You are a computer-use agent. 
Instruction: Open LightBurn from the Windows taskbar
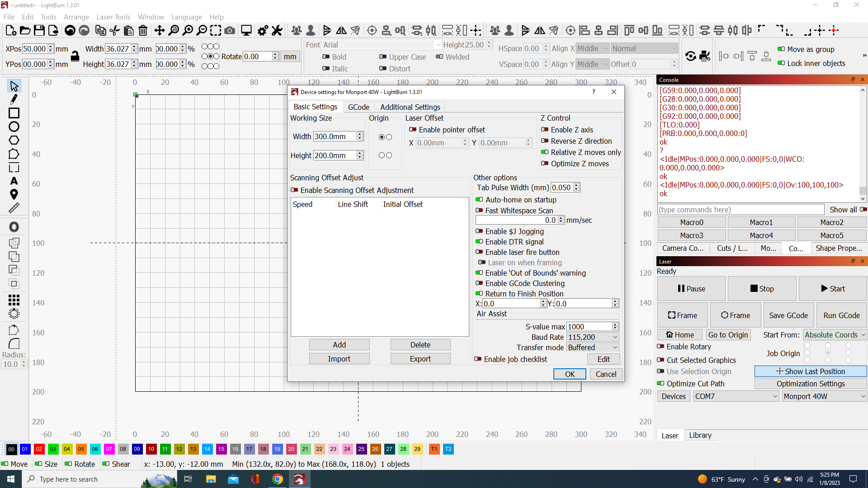299,479
